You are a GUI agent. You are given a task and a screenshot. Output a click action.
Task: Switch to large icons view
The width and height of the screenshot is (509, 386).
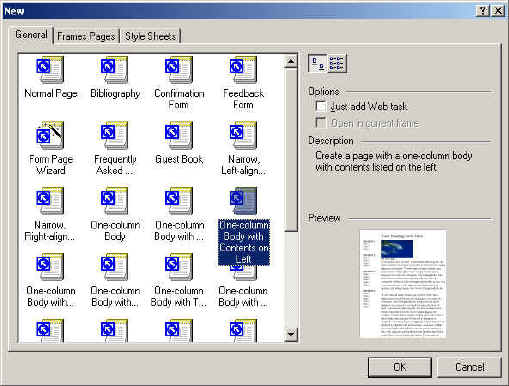click(318, 63)
